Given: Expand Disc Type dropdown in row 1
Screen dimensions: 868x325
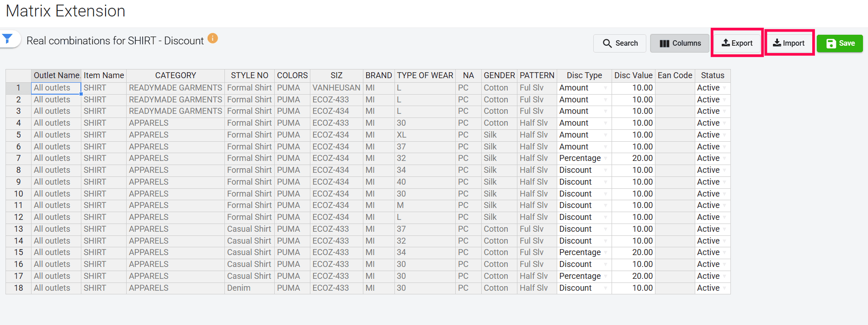Looking at the screenshot, I should [x=606, y=88].
